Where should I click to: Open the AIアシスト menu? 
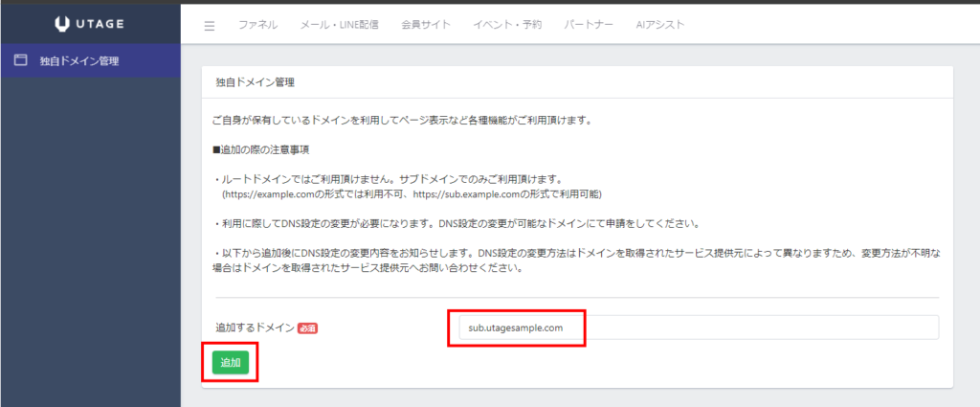pos(660,25)
